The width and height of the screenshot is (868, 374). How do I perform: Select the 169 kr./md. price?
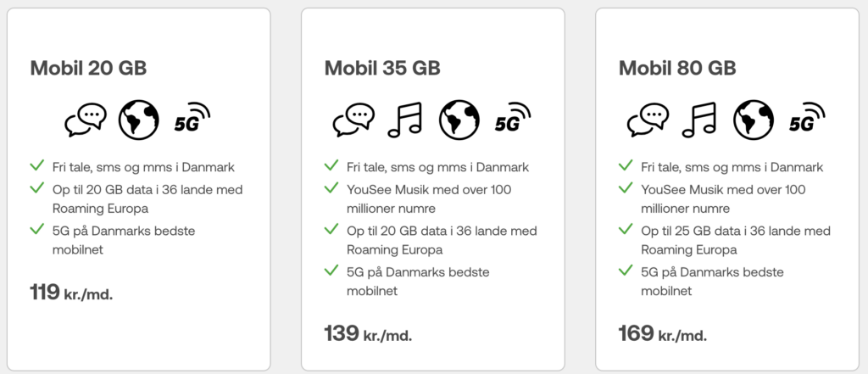pos(663,333)
